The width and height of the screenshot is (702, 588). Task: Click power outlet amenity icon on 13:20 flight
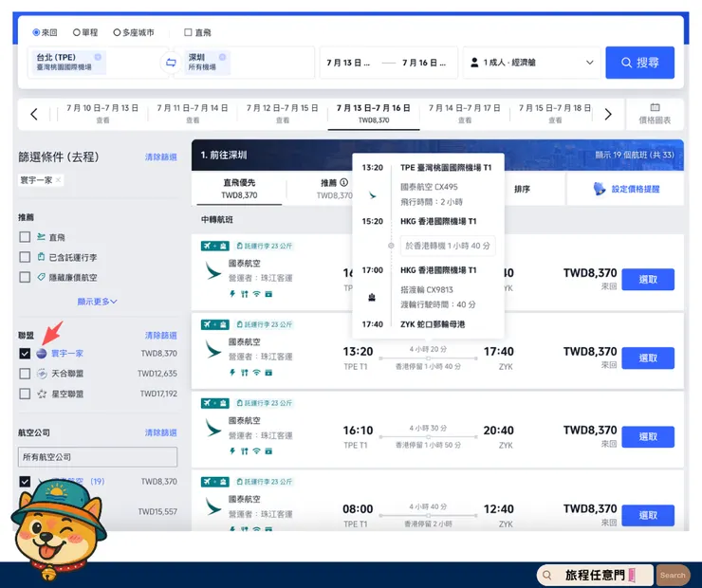coord(232,373)
